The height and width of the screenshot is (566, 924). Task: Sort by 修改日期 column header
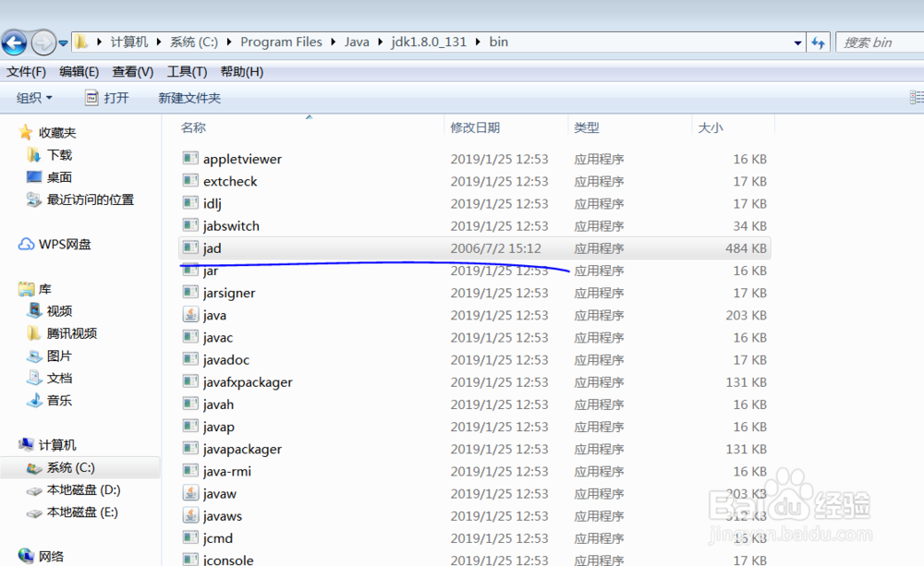475,127
